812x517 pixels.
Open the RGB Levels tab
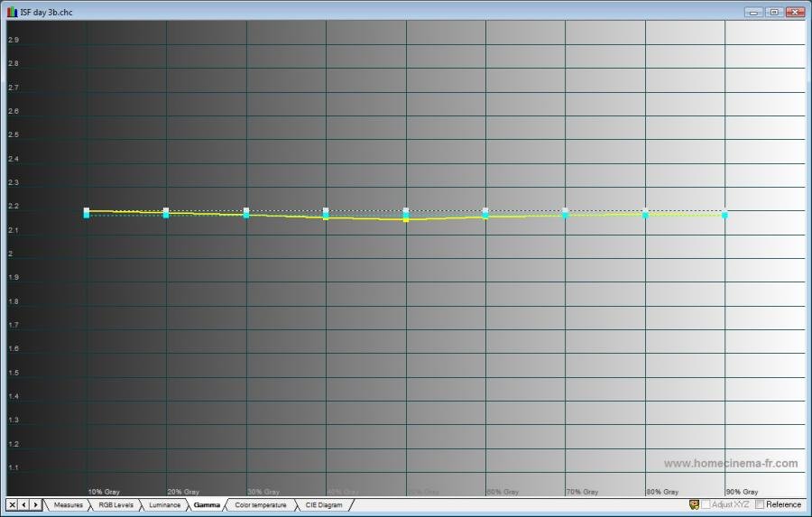115,504
